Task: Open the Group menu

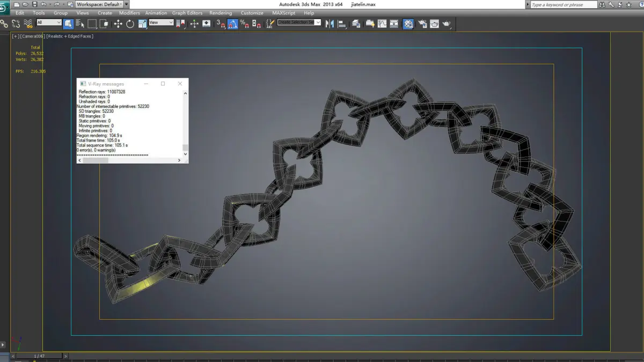Action: coord(61,13)
